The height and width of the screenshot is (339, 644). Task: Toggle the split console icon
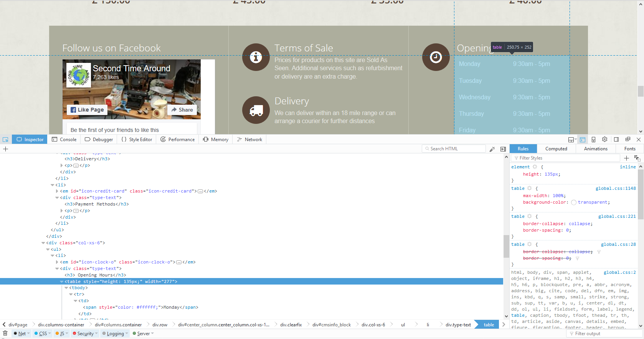pos(583,140)
